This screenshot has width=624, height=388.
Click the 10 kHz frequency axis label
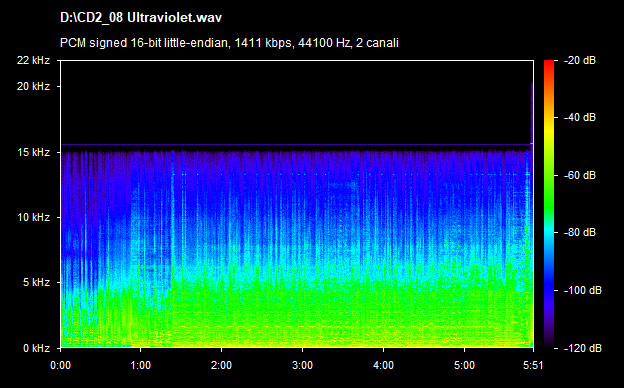34,218
